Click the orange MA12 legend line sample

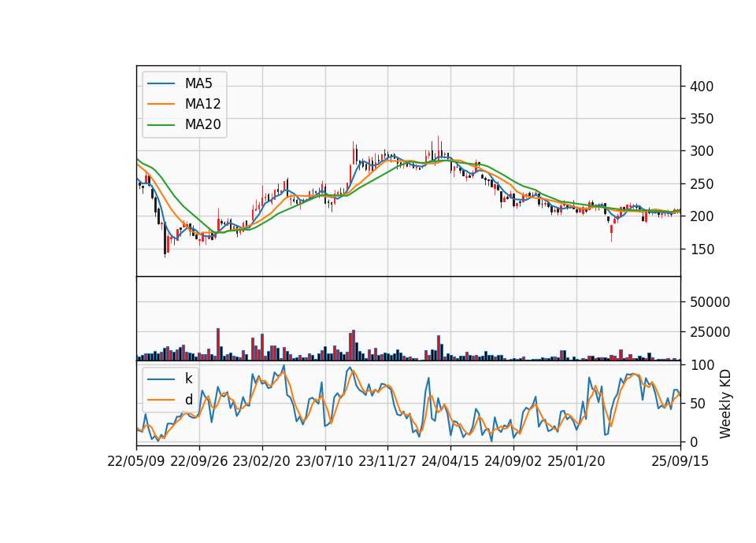tap(161, 104)
